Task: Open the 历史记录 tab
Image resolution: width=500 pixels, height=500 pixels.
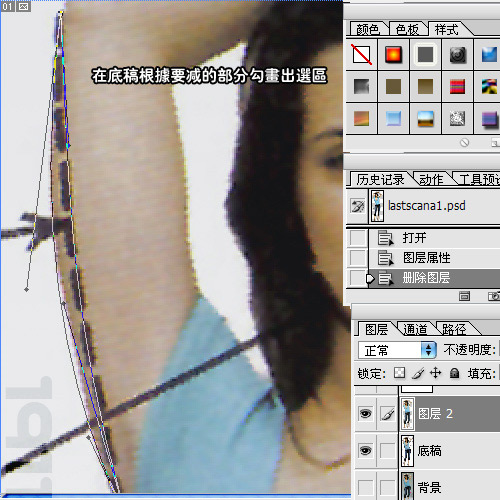Action: pos(380,180)
